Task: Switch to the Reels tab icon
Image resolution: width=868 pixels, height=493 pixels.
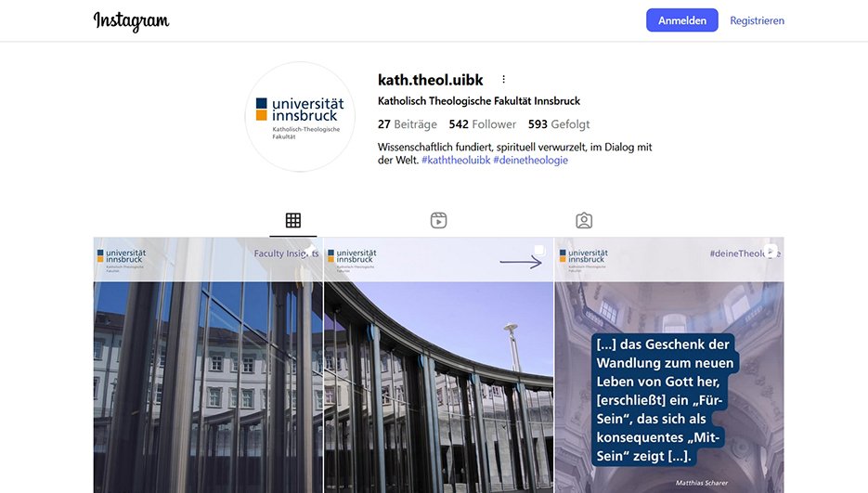Action: click(x=438, y=220)
